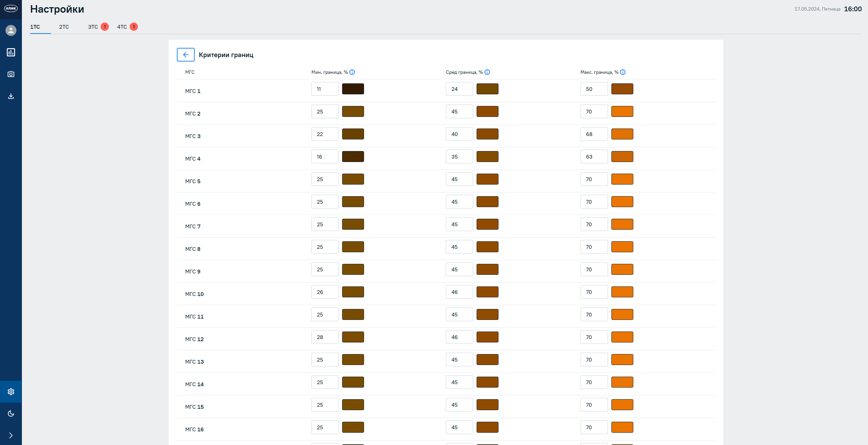Open the settings gear in sidebar
The image size is (868, 445).
[x=11, y=392]
